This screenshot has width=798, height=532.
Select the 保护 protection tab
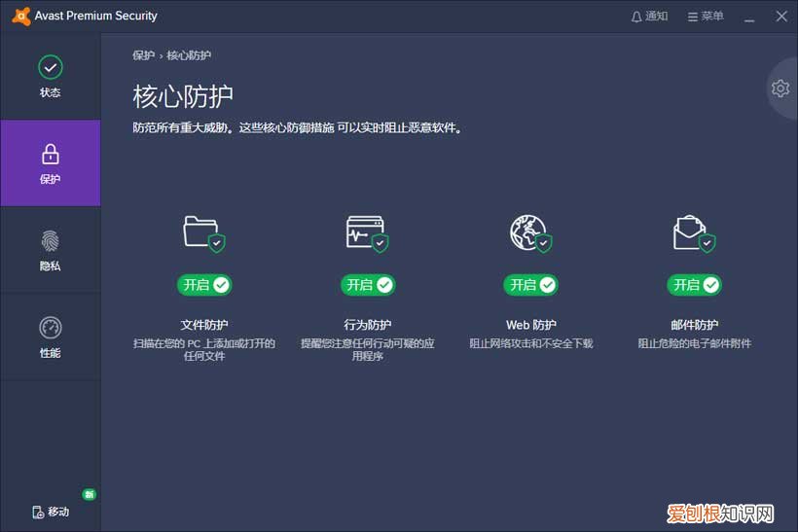point(50,163)
